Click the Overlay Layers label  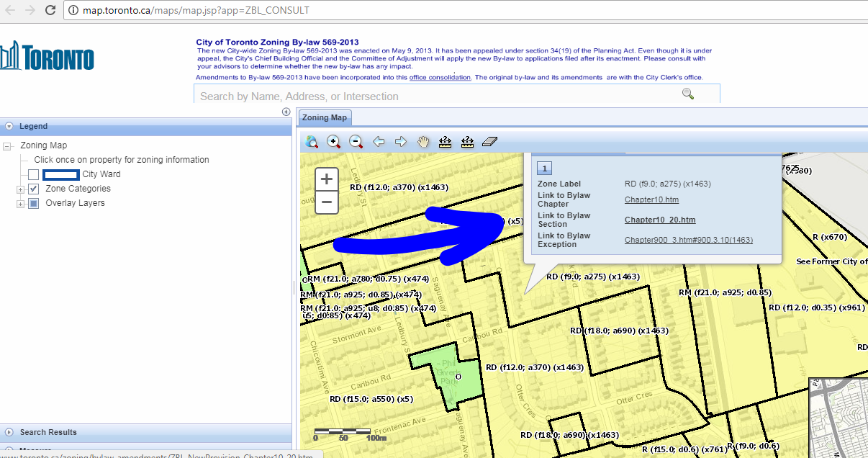click(x=75, y=203)
